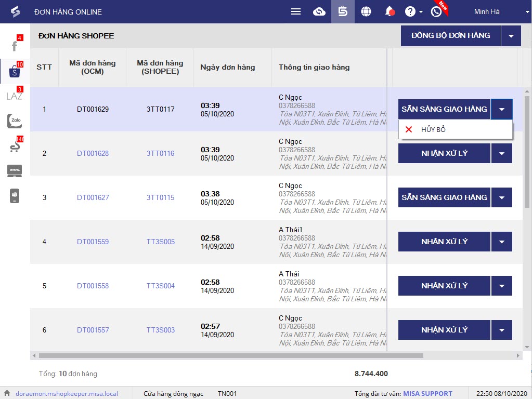Expand the action dropdown for order DT001628
The width and height of the screenshot is (532, 399).
tap(502, 153)
